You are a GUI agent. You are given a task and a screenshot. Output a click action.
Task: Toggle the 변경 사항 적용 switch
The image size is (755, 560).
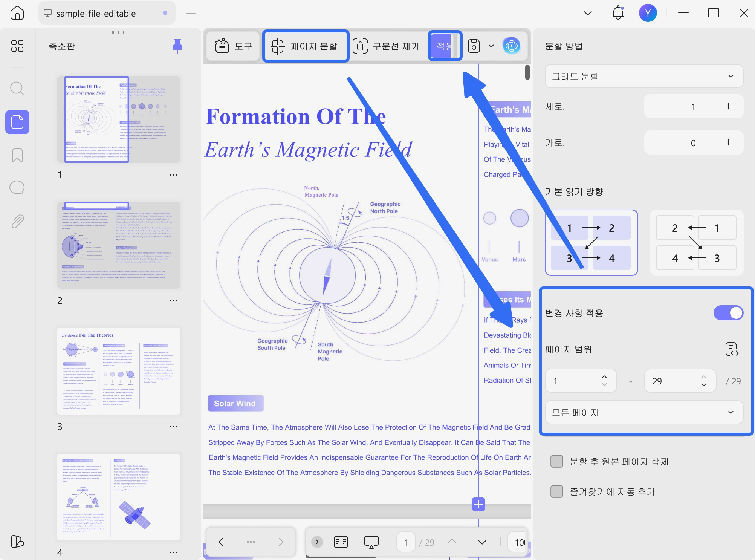click(x=728, y=313)
